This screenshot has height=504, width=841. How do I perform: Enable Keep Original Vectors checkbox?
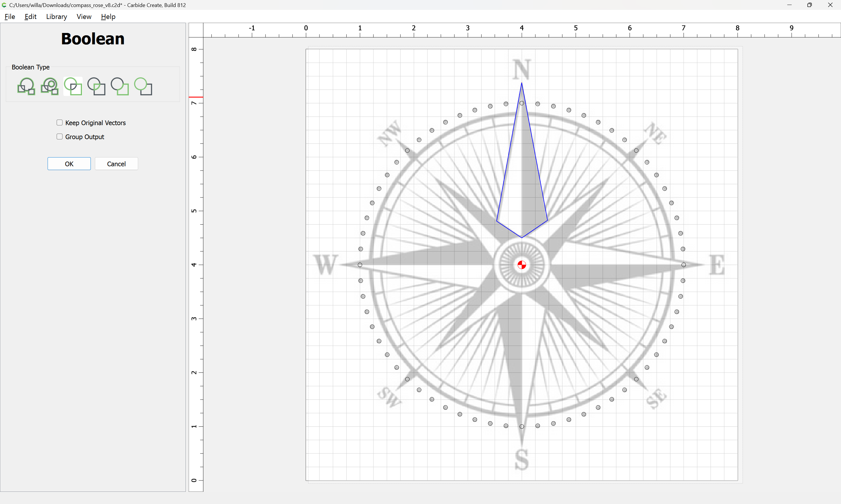pos(60,123)
